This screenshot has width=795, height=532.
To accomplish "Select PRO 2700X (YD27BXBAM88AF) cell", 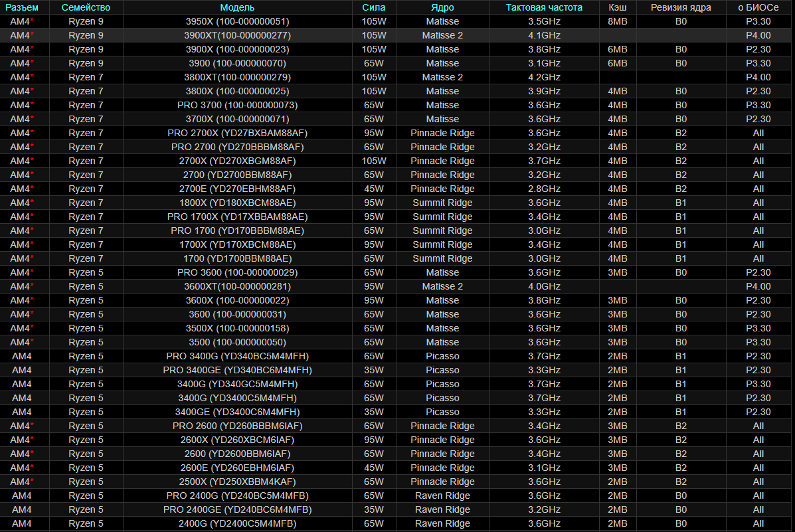I will (237, 133).
